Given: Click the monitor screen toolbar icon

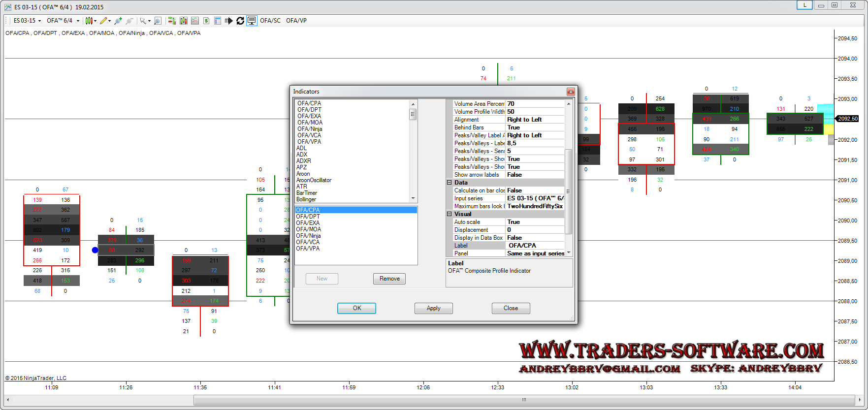Looking at the screenshot, I should tap(252, 21).
